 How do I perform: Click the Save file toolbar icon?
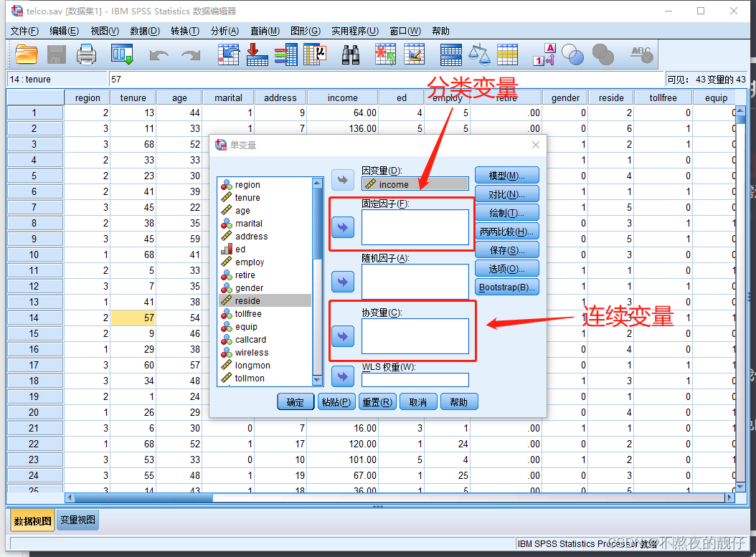[x=57, y=54]
